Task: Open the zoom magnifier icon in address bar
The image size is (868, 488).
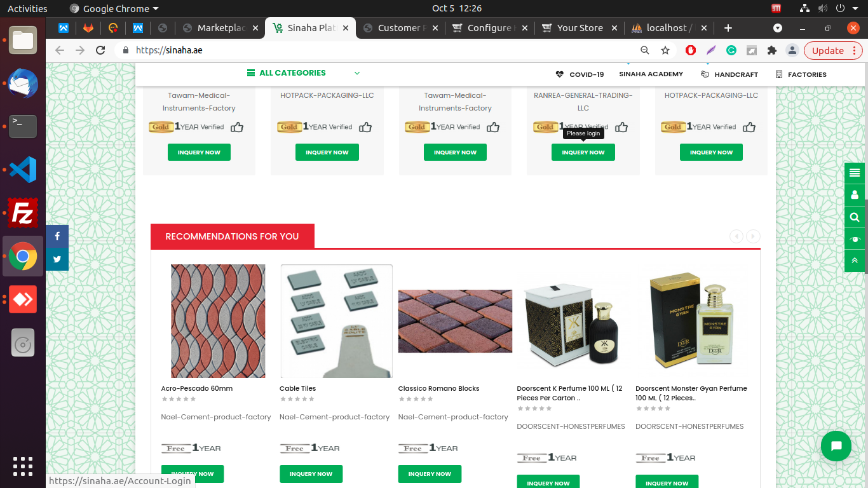Action: [645, 50]
